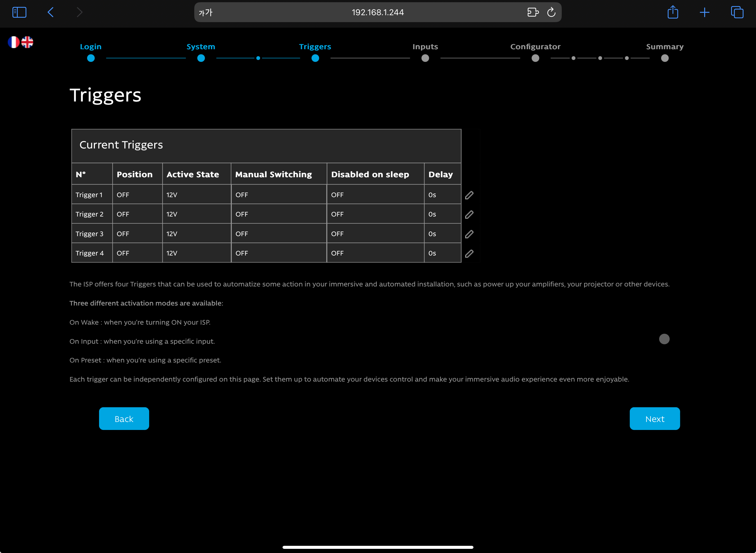Screen dimensions: 756x553
Task: Edit Trigger 1 using its pencil icon
Action: coord(469,195)
